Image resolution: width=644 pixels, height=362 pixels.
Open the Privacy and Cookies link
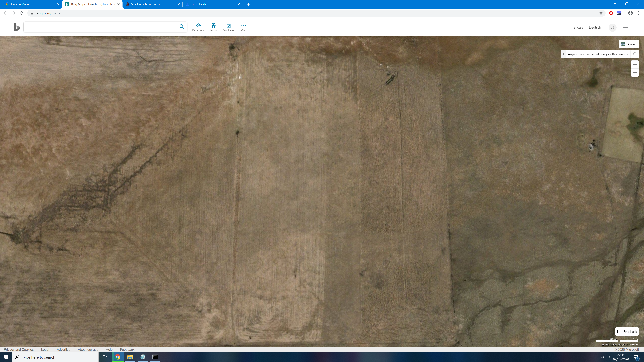coord(18,349)
